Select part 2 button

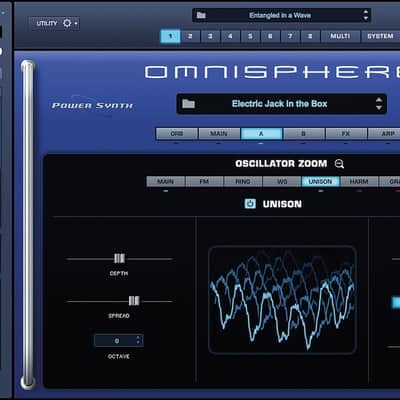pyautogui.click(x=190, y=36)
